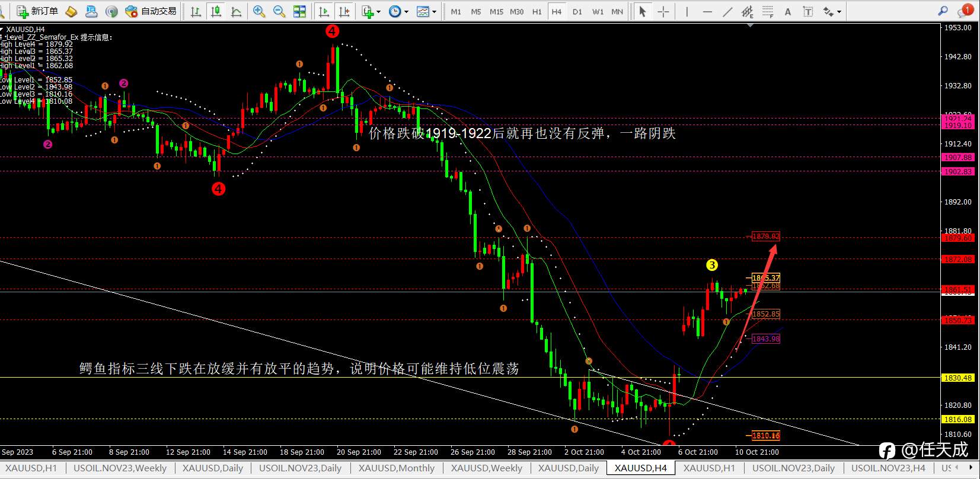Click the 1907.88 price axis label
Screen dimensions: 980x479
pyautogui.click(x=958, y=157)
